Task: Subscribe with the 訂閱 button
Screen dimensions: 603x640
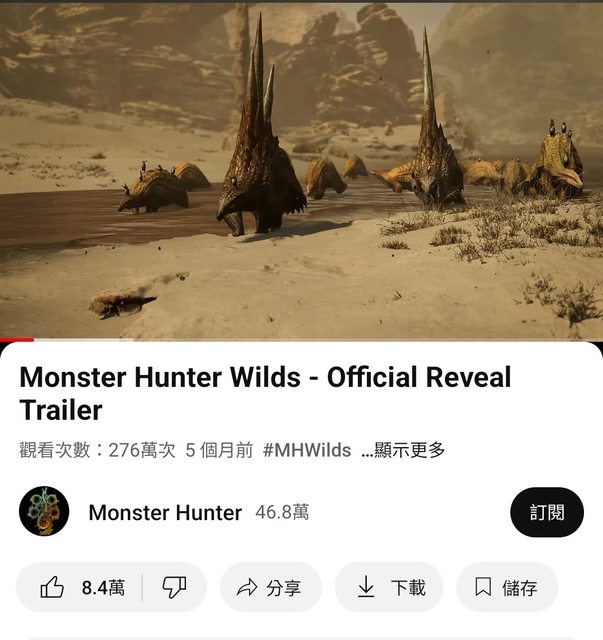Action: click(547, 512)
